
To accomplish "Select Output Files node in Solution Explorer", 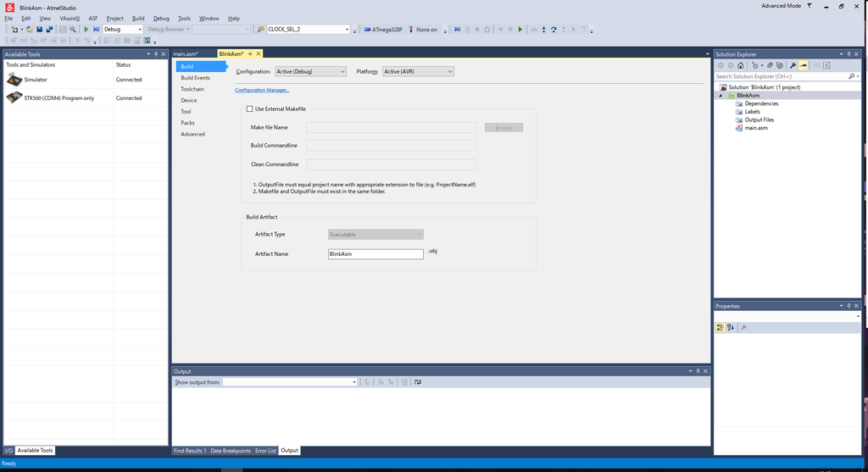I will tap(759, 120).
